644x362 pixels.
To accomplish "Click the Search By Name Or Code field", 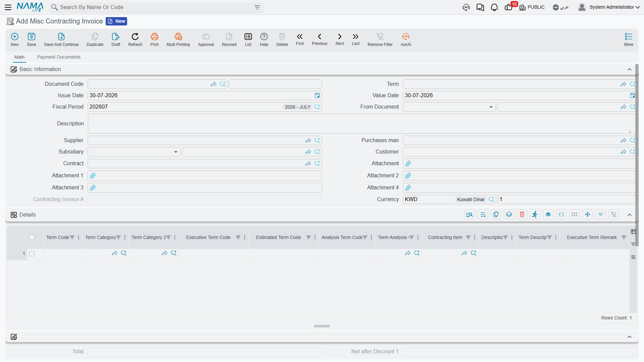I will [157, 7].
